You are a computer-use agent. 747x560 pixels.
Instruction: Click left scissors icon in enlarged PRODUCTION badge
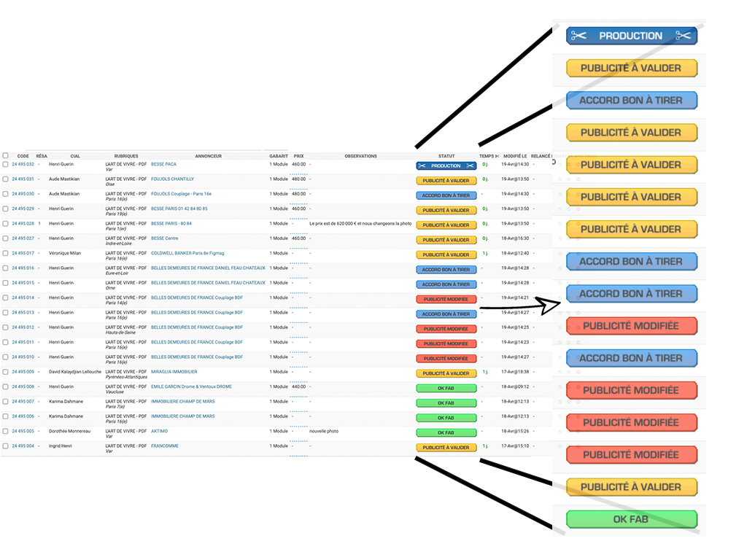(578, 36)
